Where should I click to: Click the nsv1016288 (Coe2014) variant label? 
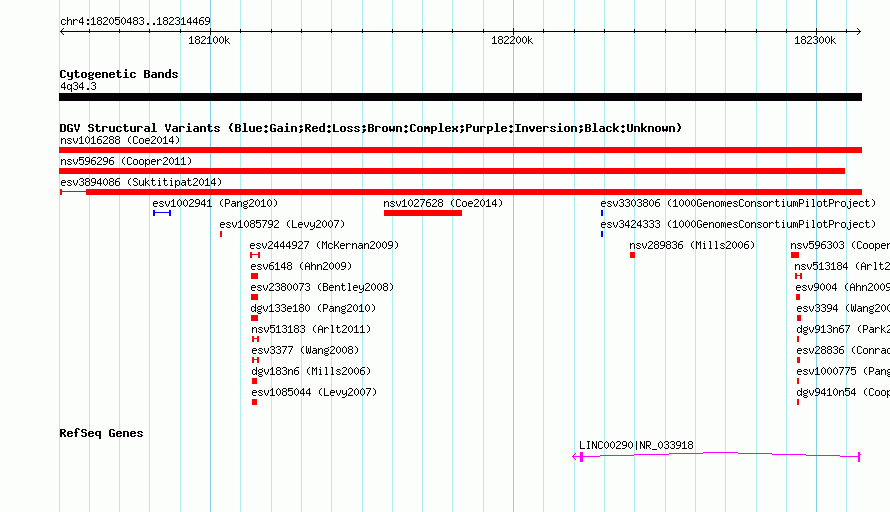click(x=120, y=140)
